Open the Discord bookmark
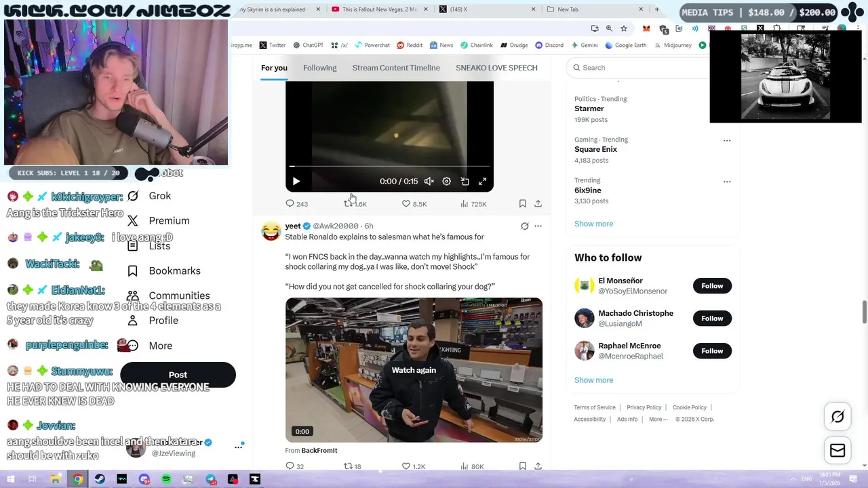868x488 pixels. 549,45
